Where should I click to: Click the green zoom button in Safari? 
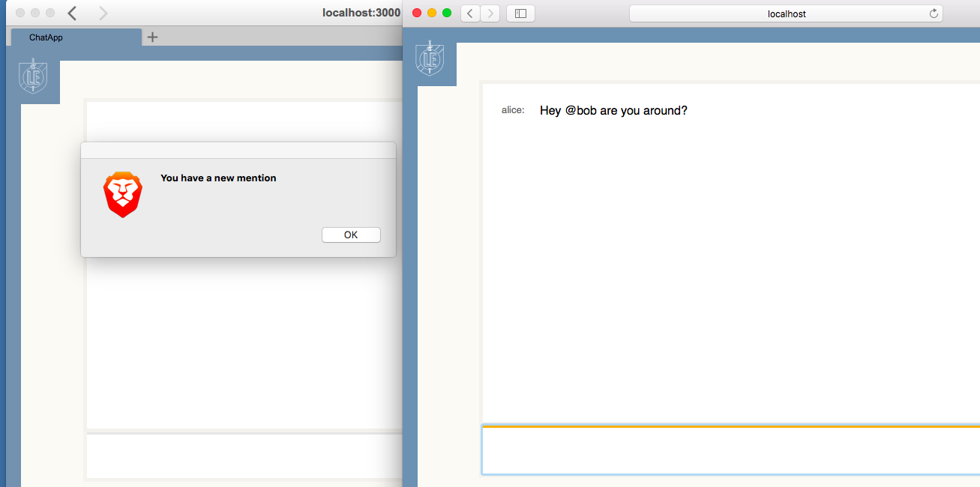pyautogui.click(x=447, y=13)
